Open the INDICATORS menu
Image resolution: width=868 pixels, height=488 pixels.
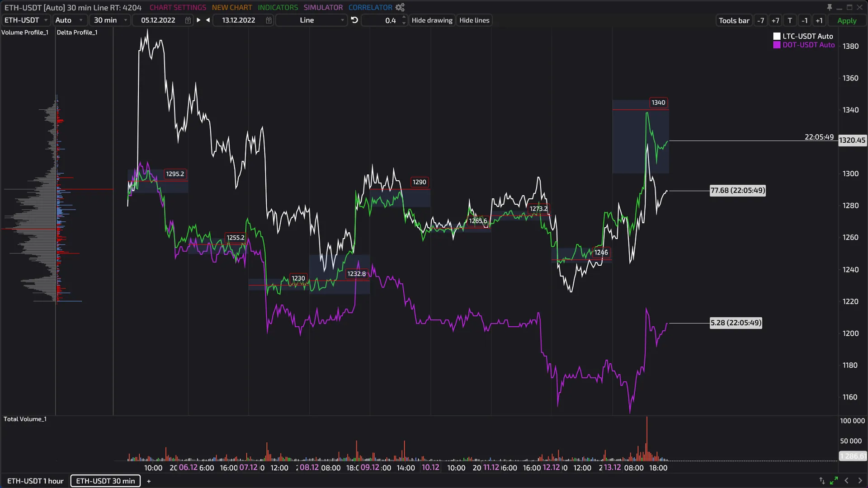pos(278,7)
